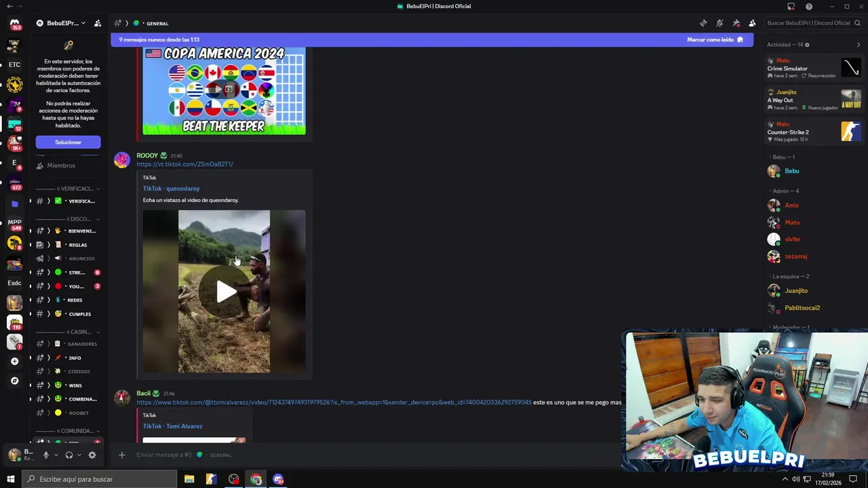This screenshot has height=488, width=868.
Task: Show hidden system tray icons arrow
Action: coord(785,479)
